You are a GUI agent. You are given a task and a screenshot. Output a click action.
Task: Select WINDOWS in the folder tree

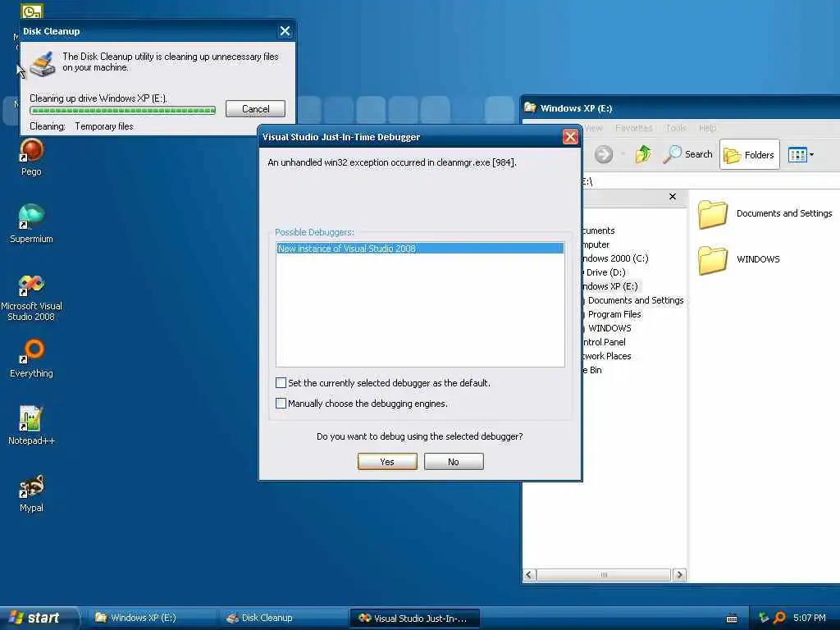coord(609,328)
